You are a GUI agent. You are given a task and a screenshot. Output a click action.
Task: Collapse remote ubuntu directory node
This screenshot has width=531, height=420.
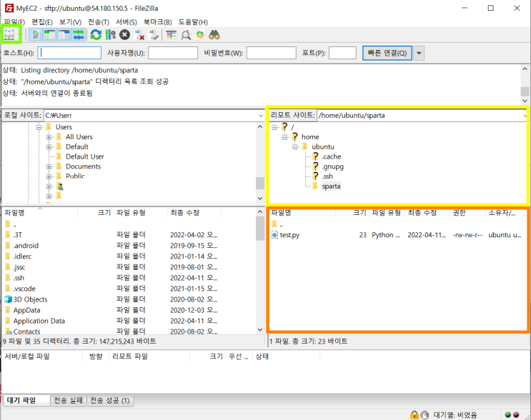295,147
